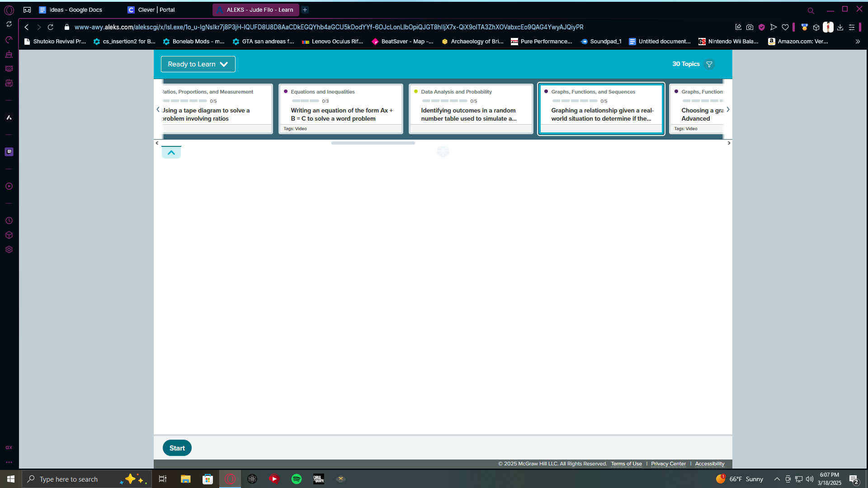
Task: Open Spotify from the taskbar
Action: point(297,479)
